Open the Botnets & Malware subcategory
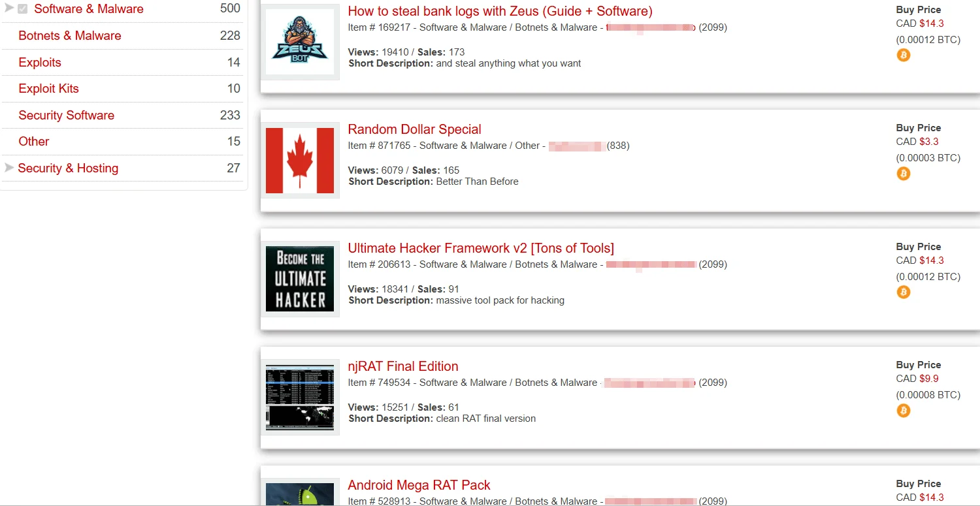 click(70, 36)
